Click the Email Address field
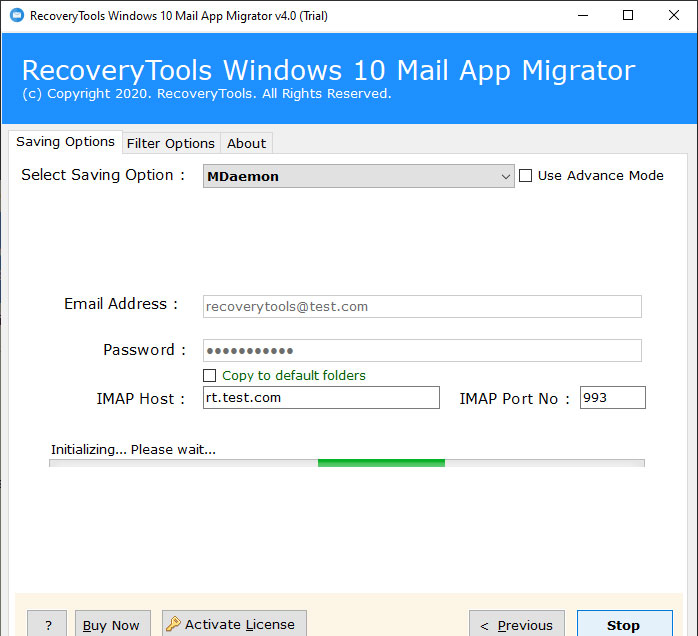This screenshot has width=698, height=636. pos(422,307)
